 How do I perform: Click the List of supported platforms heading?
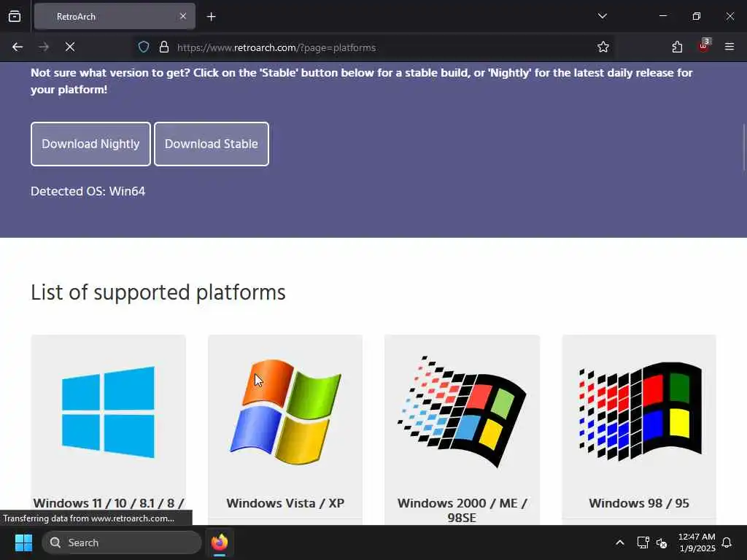pyautogui.click(x=158, y=292)
